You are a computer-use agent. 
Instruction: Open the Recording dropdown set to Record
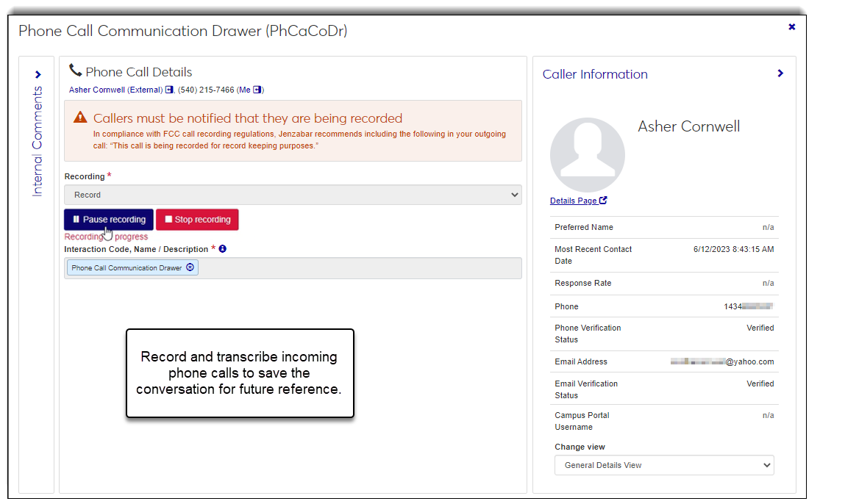tap(293, 195)
